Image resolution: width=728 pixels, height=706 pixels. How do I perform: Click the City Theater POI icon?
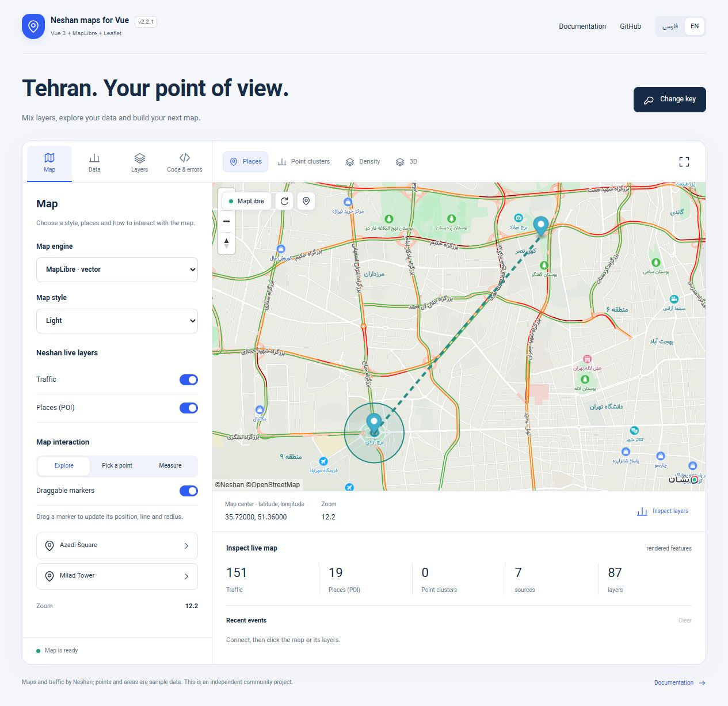click(x=634, y=431)
